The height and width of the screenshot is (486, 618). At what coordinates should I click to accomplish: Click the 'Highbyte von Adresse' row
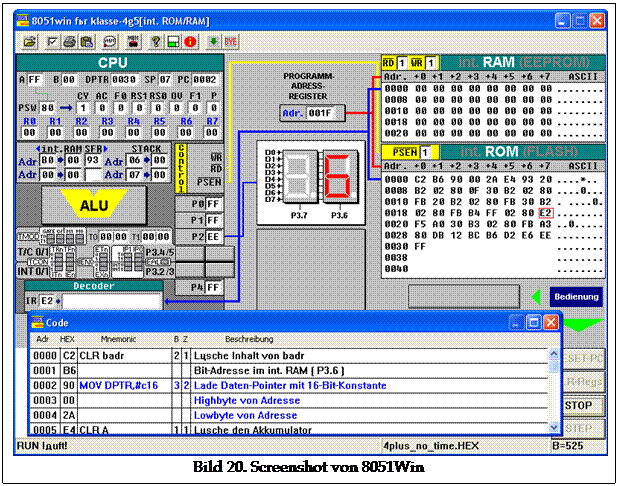tap(289, 400)
